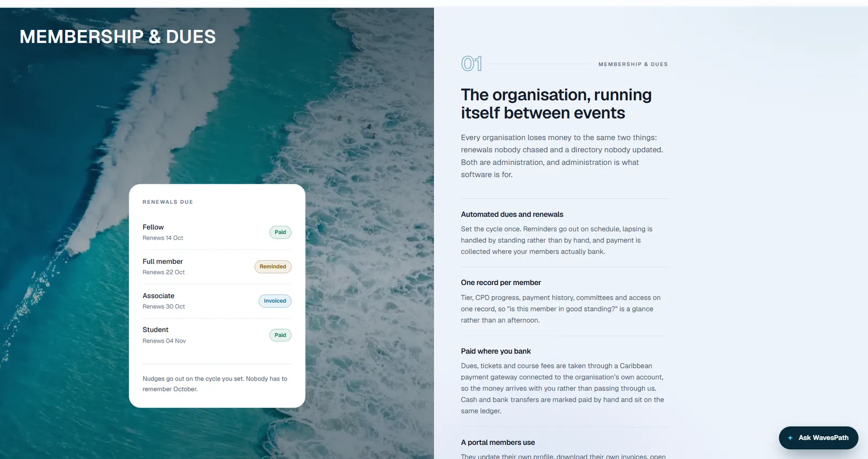Click the outlined 01 section number
This screenshot has height=459, width=868.
pyautogui.click(x=471, y=64)
